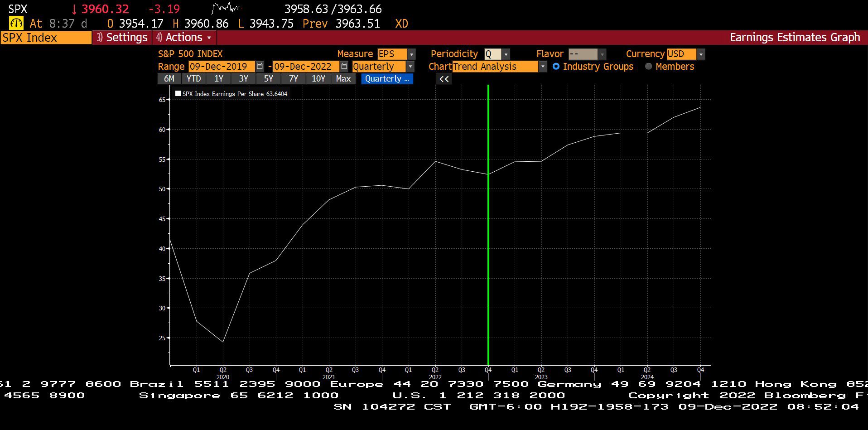Click the S&P 500 INDEX label
Viewport: 868px width, 430px height.
[x=190, y=54]
